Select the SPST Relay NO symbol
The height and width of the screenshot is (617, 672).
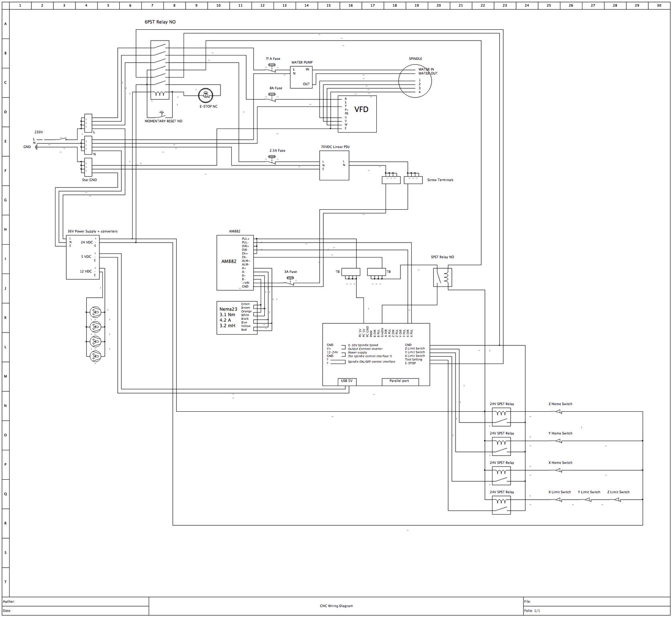[x=443, y=277]
